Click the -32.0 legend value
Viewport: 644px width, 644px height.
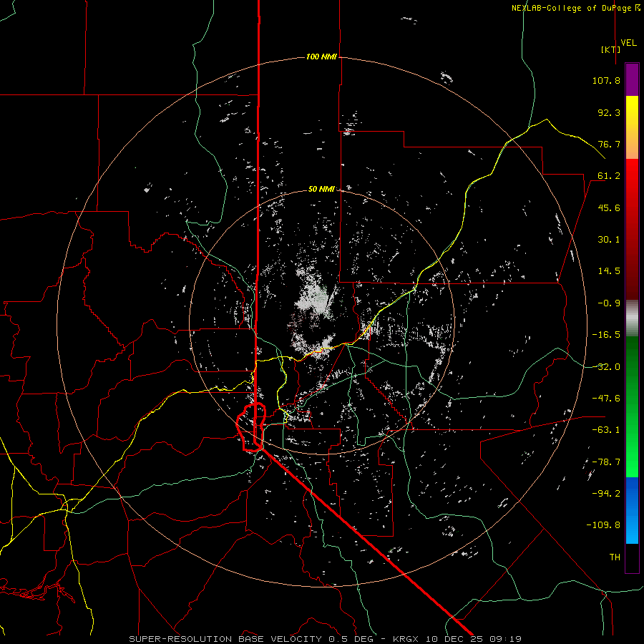point(606,367)
